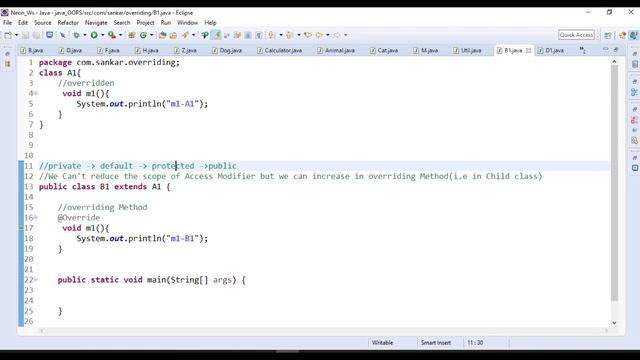Switch to the Util.java editor tab

pyautogui.click(x=468, y=51)
